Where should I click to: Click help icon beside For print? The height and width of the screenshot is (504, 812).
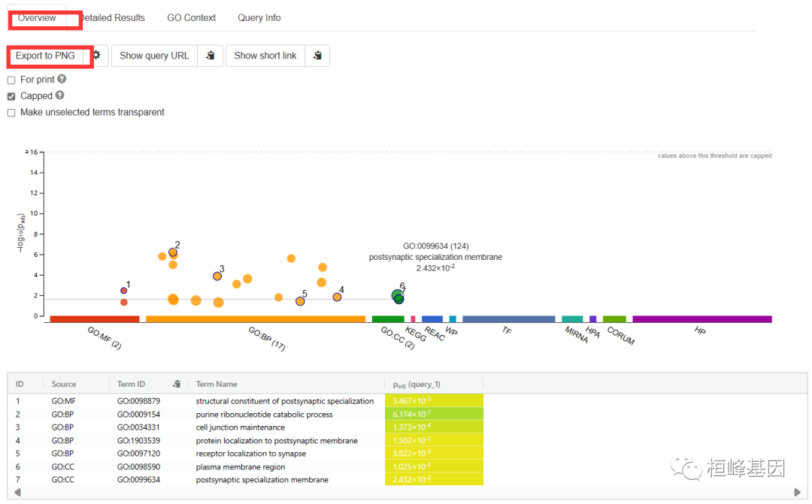(62, 79)
